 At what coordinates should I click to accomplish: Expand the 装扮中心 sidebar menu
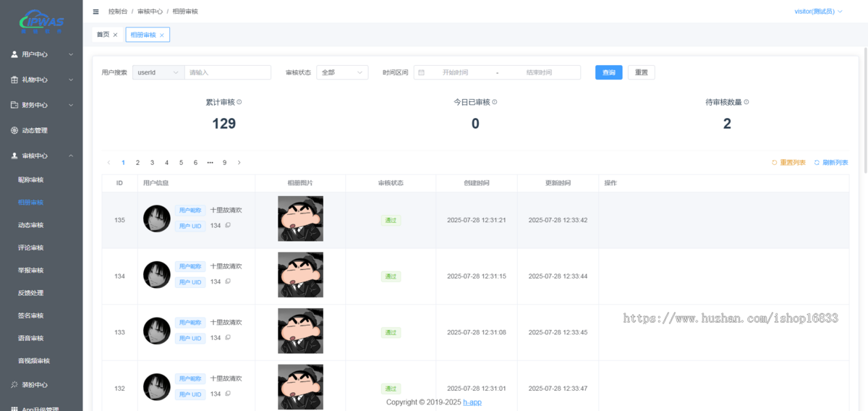[41, 385]
